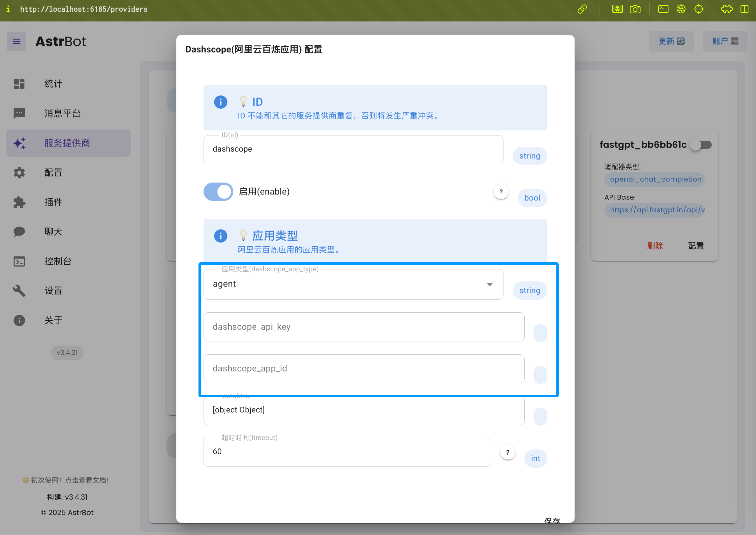Click the URL in the address bar
Viewport: 756px width, 535px height.
84,9
